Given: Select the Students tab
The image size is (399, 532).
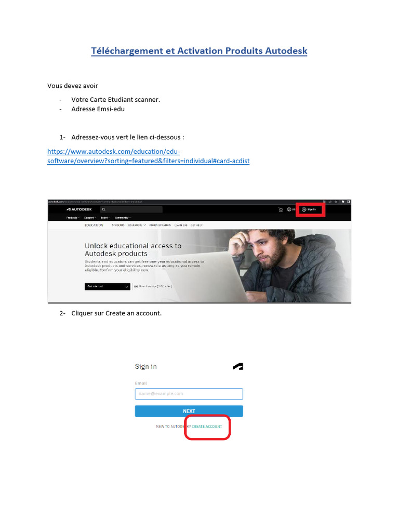Looking at the screenshot, I should click(x=118, y=225).
